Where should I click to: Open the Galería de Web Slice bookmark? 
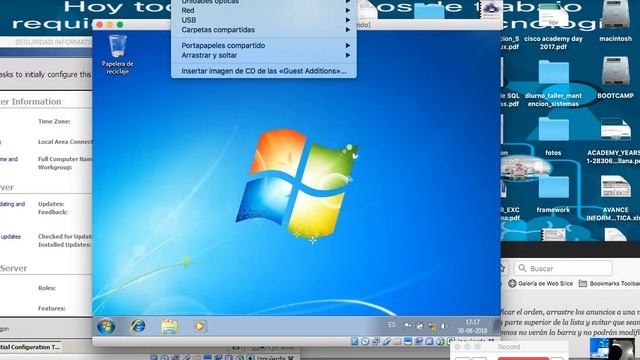tap(540, 283)
